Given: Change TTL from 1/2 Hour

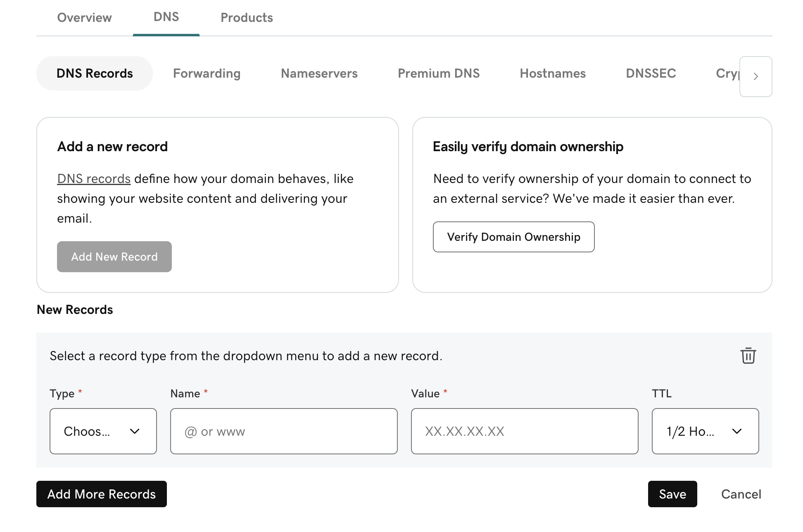Looking at the screenshot, I should [x=705, y=431].
